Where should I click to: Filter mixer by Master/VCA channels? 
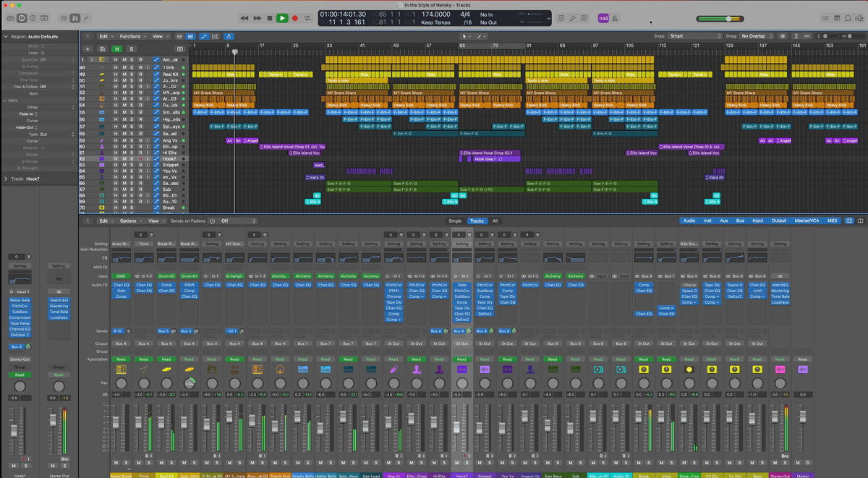click(x=807, y=221)
